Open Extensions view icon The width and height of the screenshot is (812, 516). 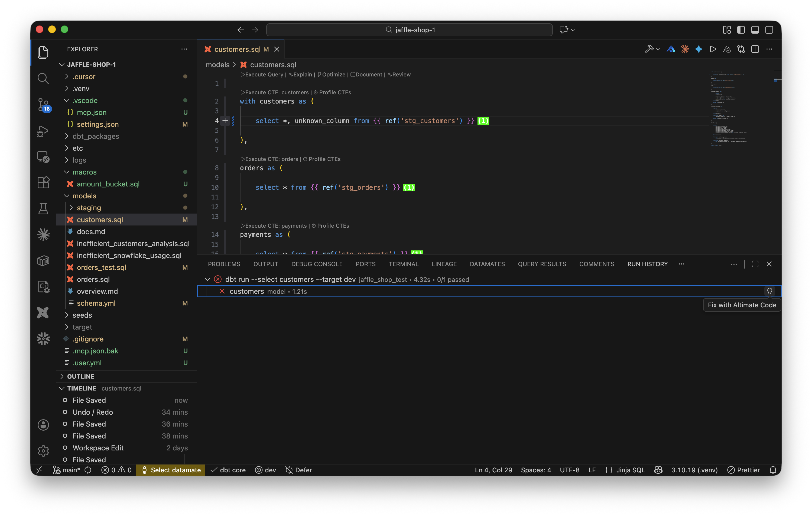tap(43, 183)
